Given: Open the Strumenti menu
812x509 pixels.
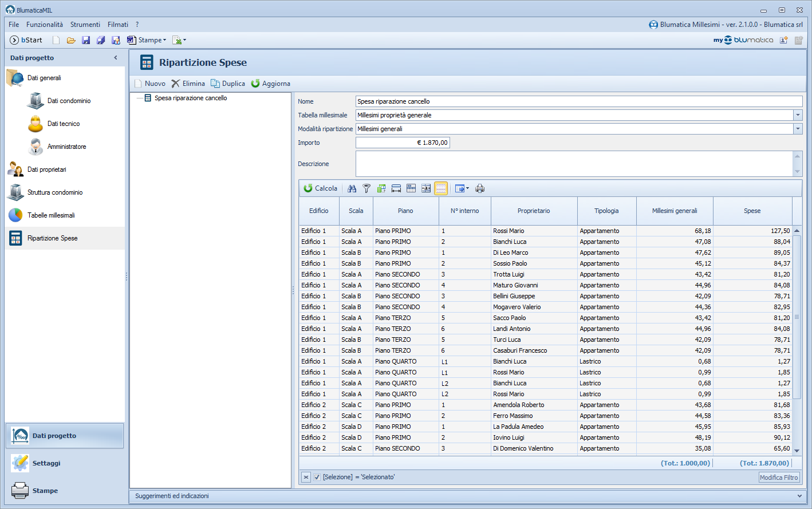Looking at the screenshot, I should point(85,25).
